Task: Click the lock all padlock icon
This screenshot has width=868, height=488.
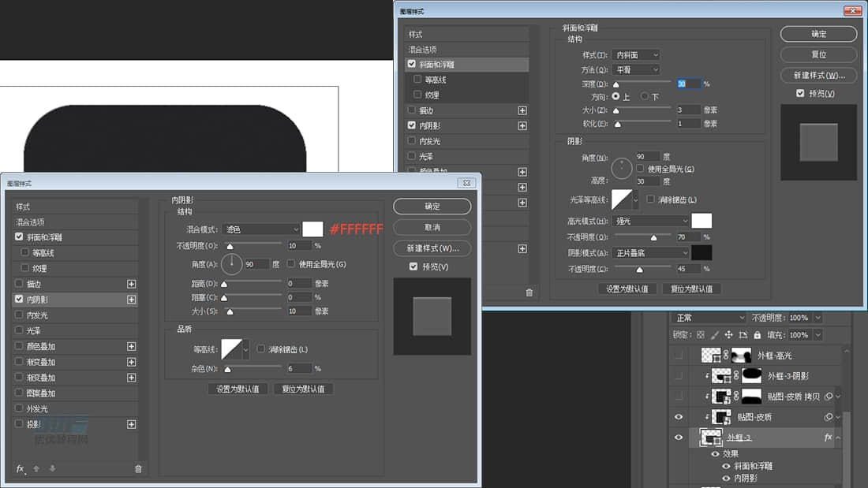Action: click(x=758, y=335)
